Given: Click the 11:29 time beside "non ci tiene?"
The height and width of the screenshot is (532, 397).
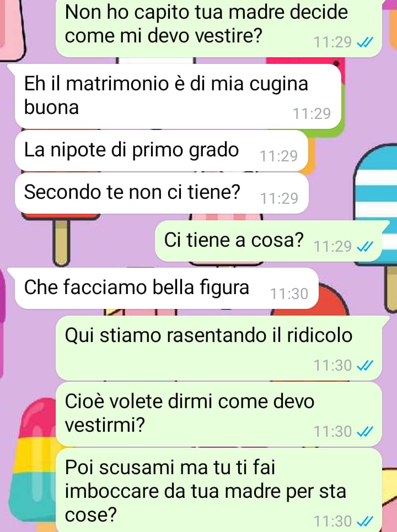Looking at the screenshot, I should pos(279,198).
